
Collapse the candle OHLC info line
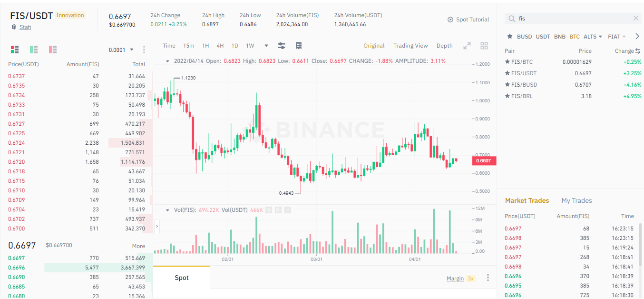coord(167,61)
